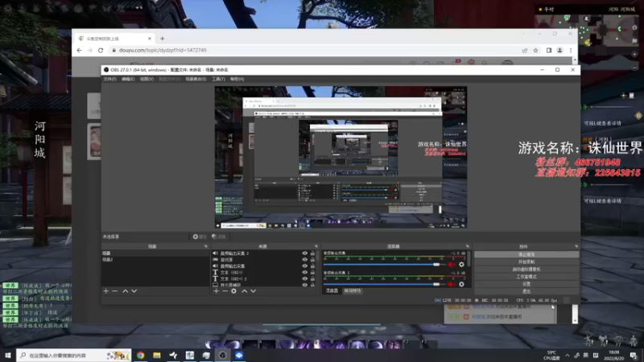The image size is (644, 362).
Task: Move the selected scene down
Action: (x=134, y=291)
